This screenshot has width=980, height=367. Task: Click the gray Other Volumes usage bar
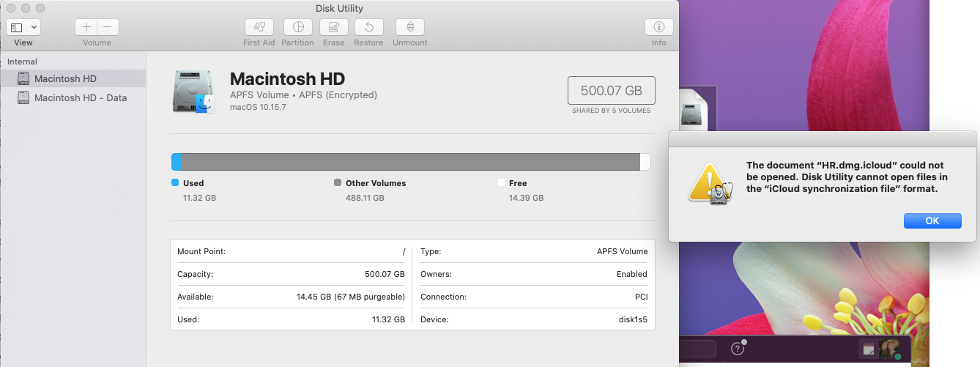point(410,162)
